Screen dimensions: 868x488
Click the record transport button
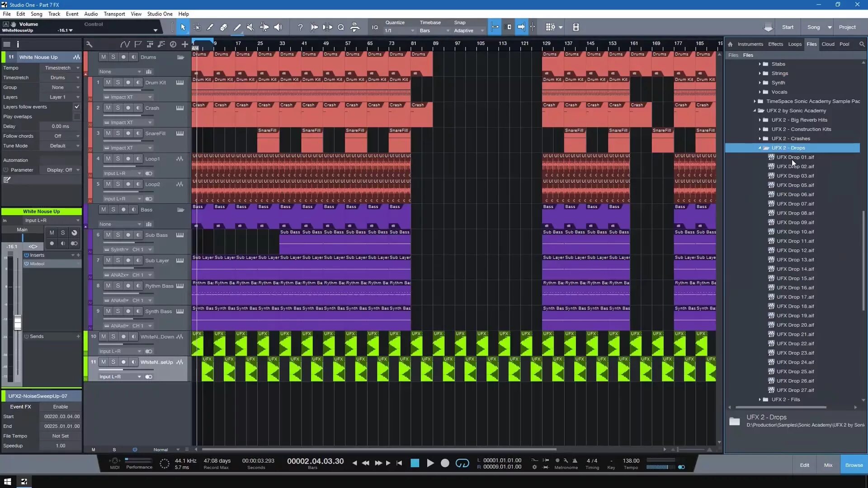445,463
